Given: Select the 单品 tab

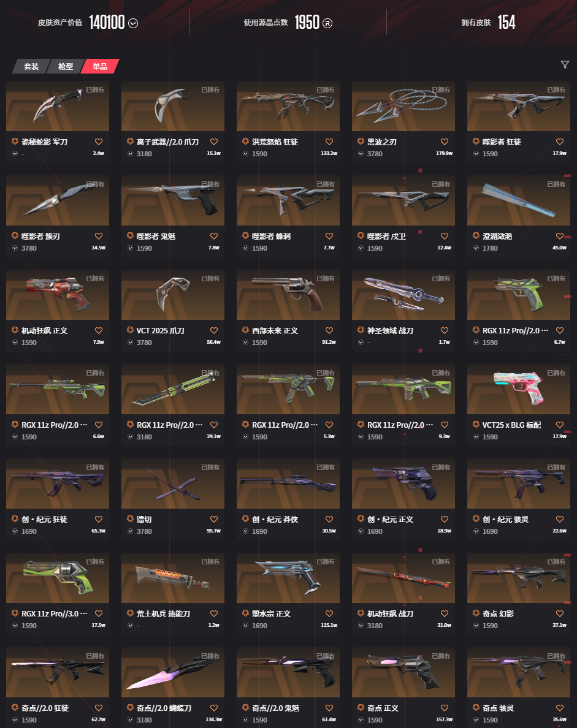Looking at the screenshot, I should (100, 66).
